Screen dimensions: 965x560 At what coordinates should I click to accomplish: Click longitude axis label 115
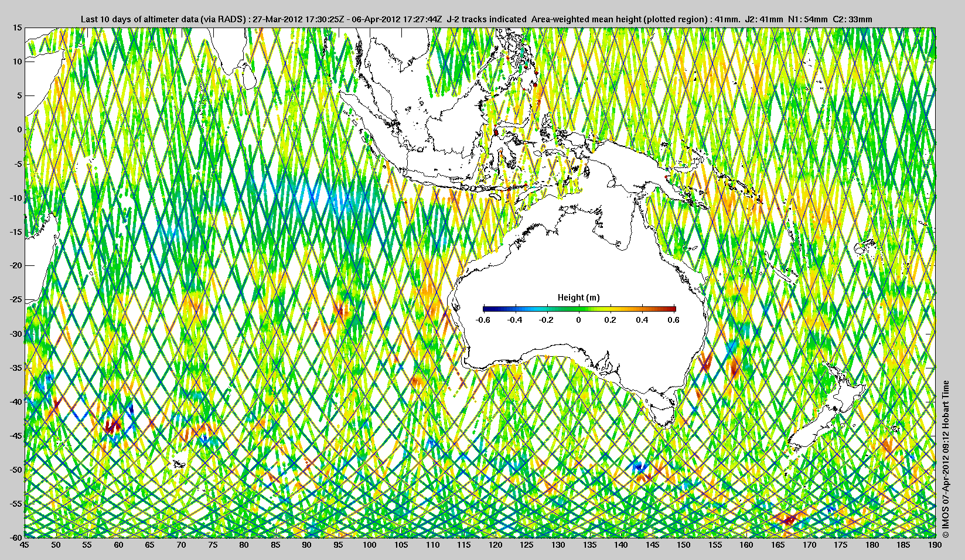pos(463,545)
